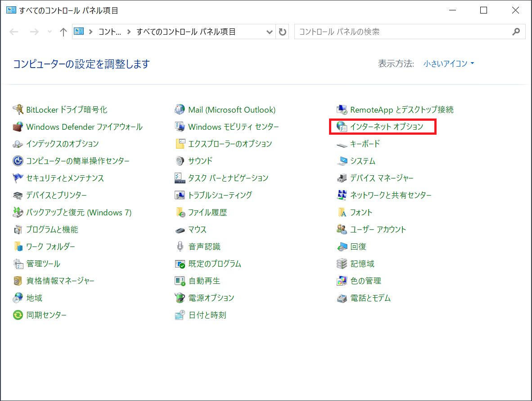Click the address bar control panel icon
The width and height of the screenshot is (532, 401).
click(79, 32)
